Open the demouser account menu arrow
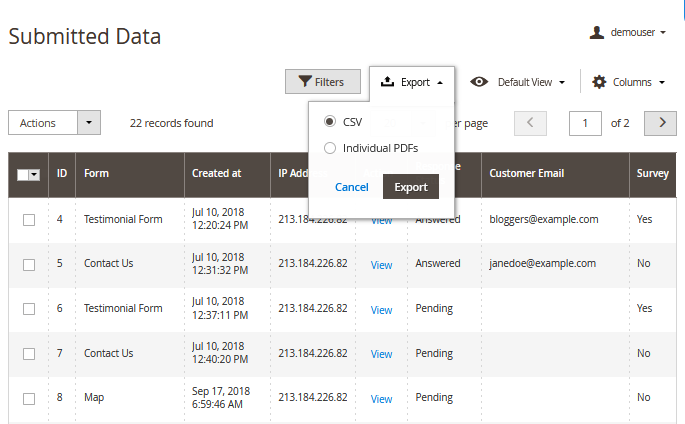The height and width of the screenshot is (424, 685). click(x=663, y=33)
